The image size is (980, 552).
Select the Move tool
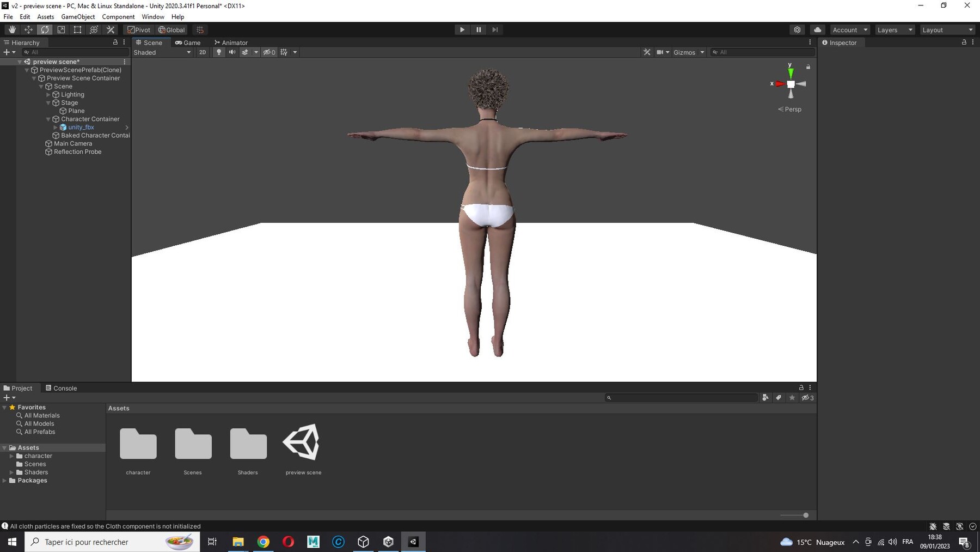coord(28,30)
